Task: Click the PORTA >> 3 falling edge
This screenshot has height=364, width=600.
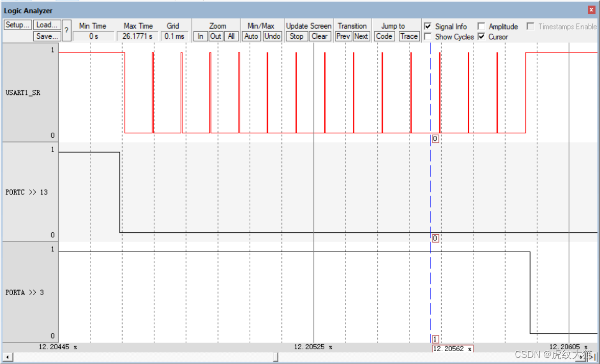Action: (530, 293)
